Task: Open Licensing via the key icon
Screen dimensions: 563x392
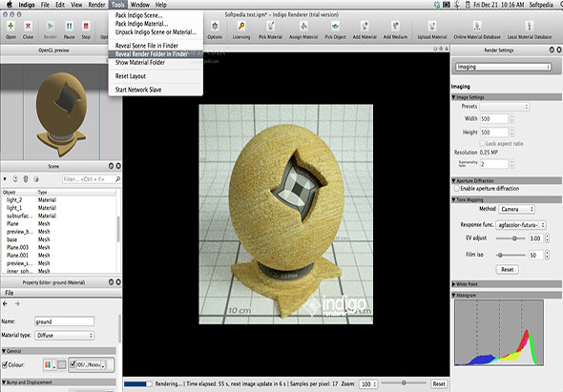Action: click(x=241, y=26)
